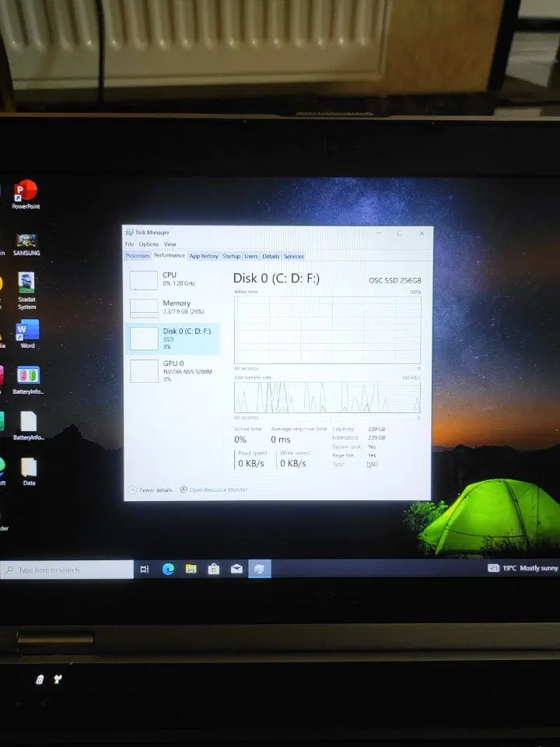This screenshot has height=747, width=560.
Task: Open File Explorer from the taskbar
Action: pos(191,569)
